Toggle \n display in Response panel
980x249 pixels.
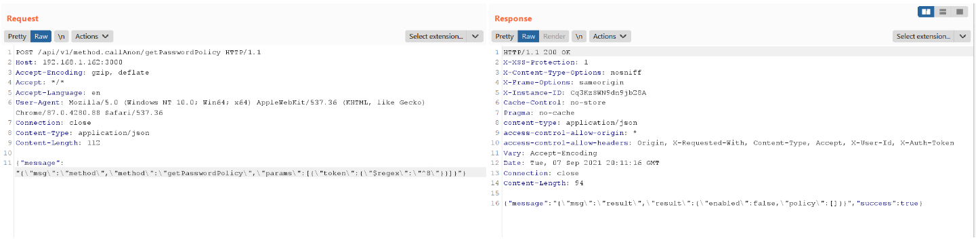579,37
